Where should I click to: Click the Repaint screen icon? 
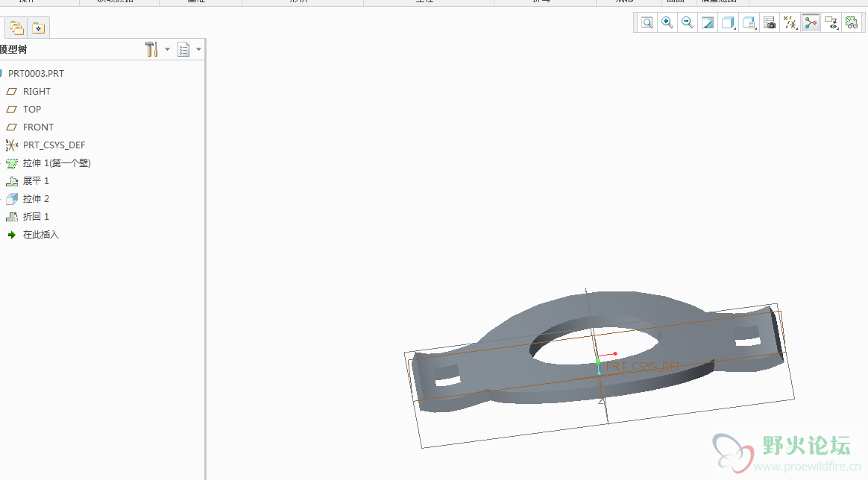coord(708,22)
